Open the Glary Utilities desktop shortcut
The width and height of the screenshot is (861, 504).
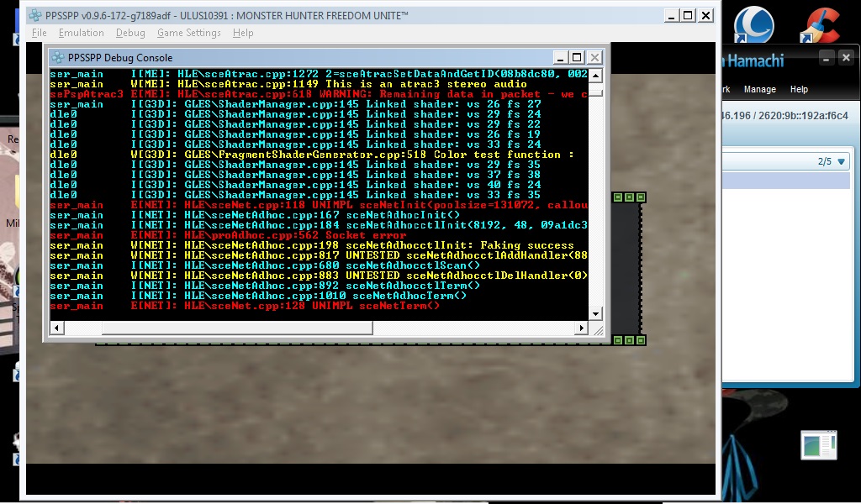753,25
